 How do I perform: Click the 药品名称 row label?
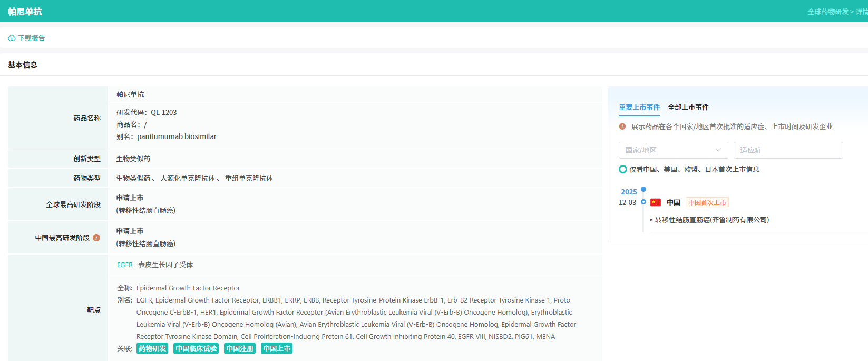[87, 118]
